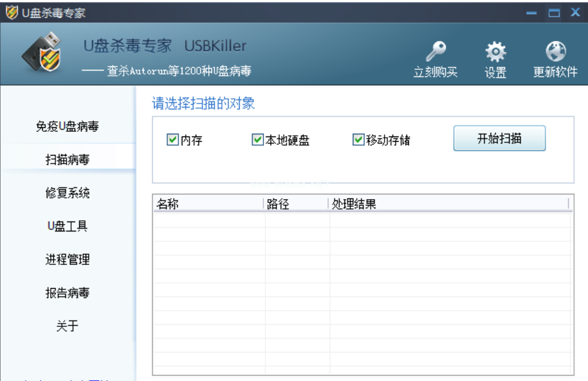Open the 修复系统 page

point(67,193)
